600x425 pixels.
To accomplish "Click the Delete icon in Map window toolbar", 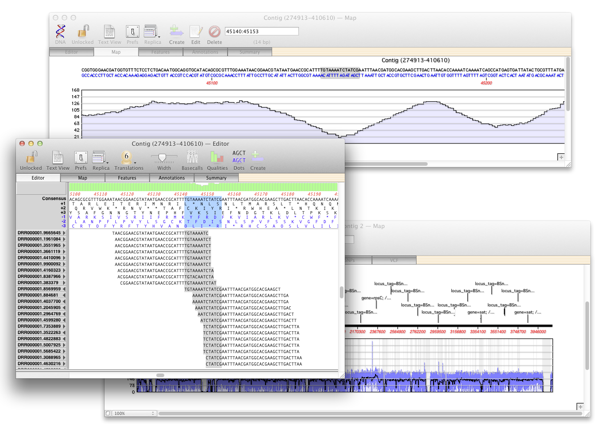I will 214,32.
